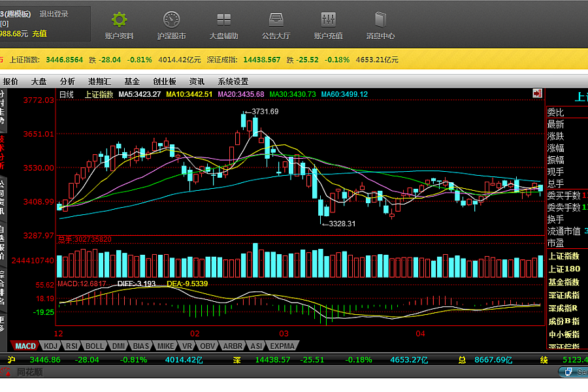Open the 创业板 menu

[165, 82]
